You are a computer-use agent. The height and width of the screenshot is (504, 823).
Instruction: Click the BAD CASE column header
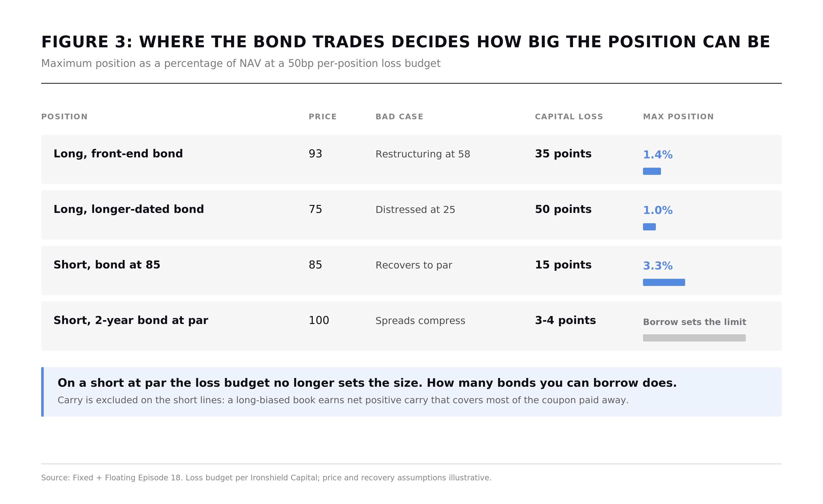click(399, 116)
